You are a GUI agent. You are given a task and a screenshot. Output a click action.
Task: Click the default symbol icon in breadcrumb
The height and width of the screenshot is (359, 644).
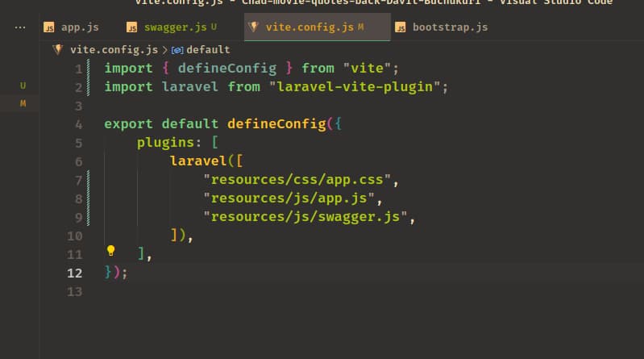177,50
